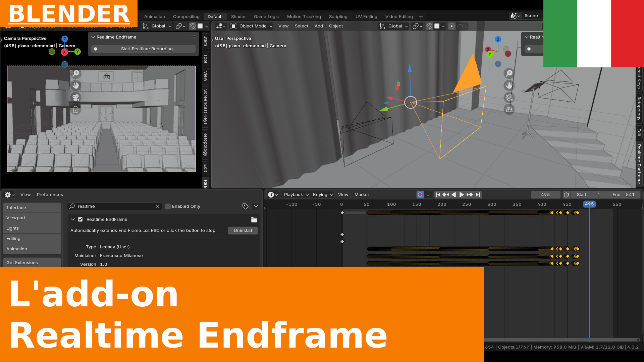Open the Get Extensions section
The height and width of the screenshot is (362, 644).
click(32, 263)
